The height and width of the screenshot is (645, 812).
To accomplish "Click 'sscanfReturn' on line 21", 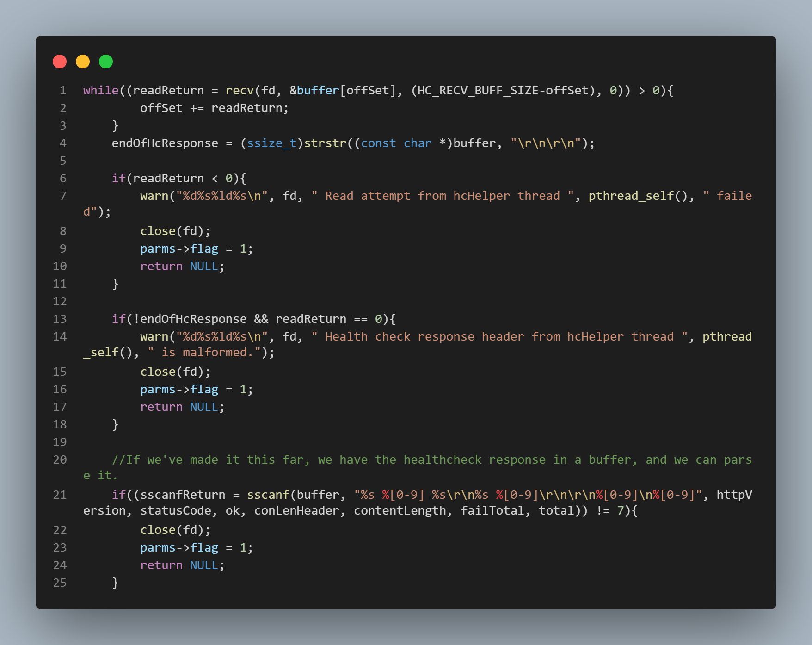I will point(183,495).
